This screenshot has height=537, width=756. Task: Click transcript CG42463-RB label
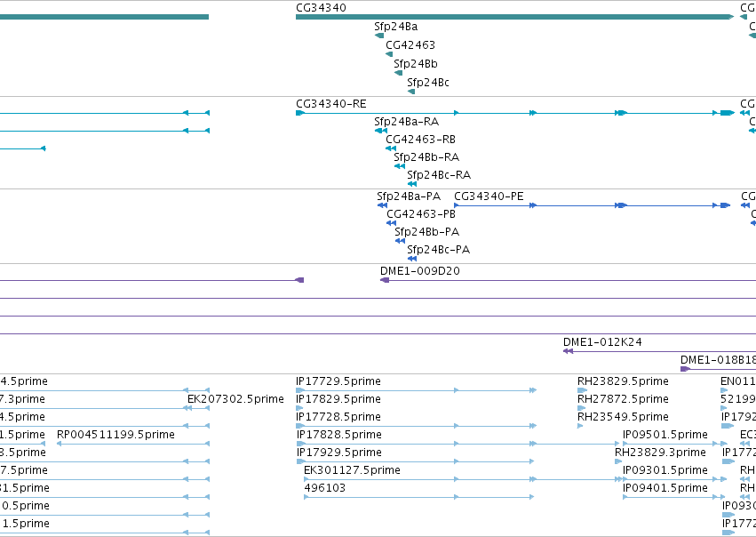coord(420,140)
